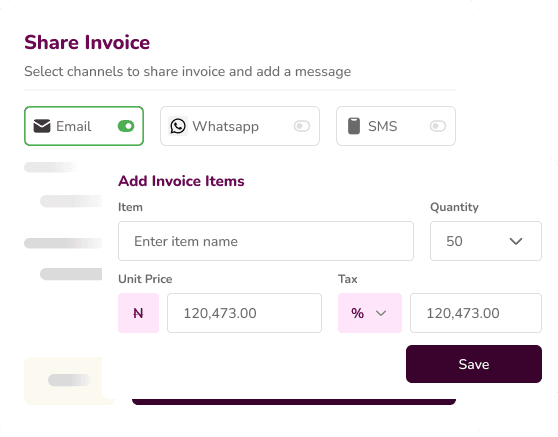Enable the SMS toggle switch
This screenshot has height=437, width=558.
click(438, 126)
